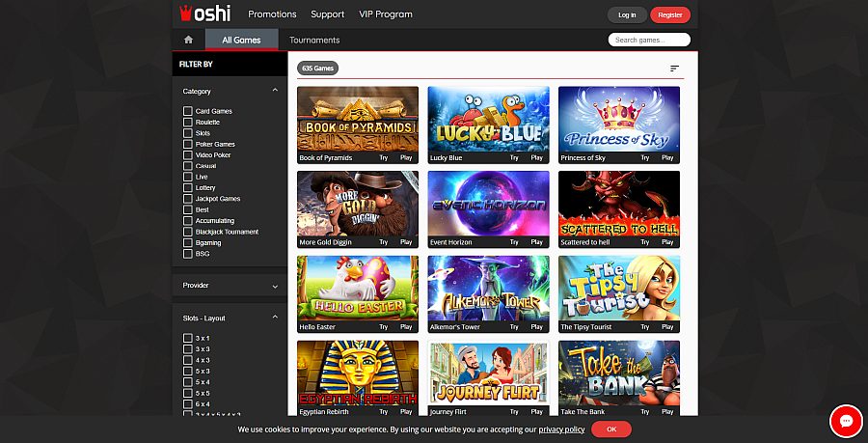This screenshot has width=868, height=443.
Task: Toggle the Casual category checkbox
Action: 188,166
